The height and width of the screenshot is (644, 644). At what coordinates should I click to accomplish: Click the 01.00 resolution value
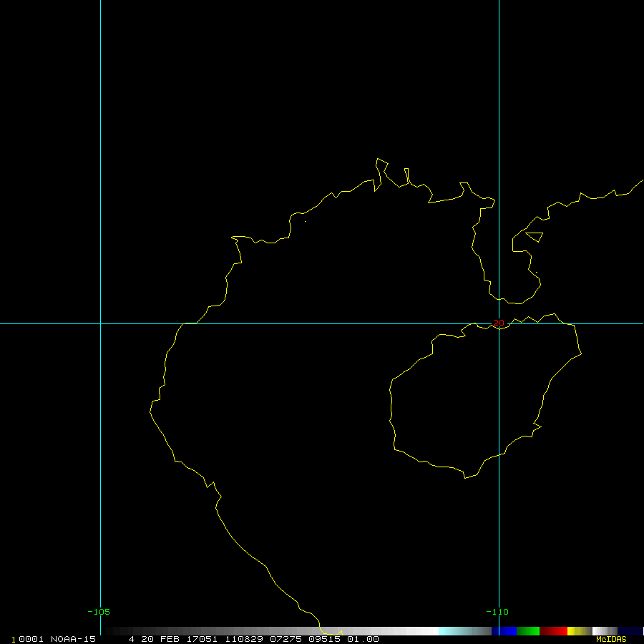click(x=363, y=639)
